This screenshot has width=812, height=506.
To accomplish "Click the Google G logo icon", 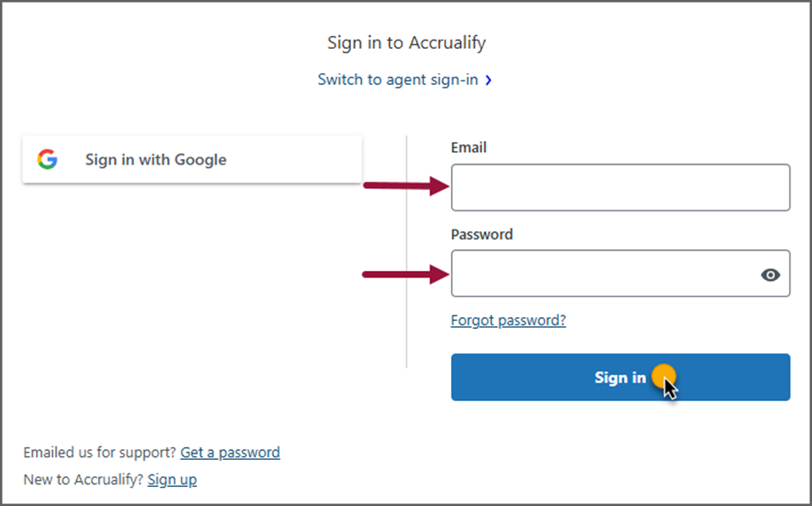I will (x=47, y=159).
